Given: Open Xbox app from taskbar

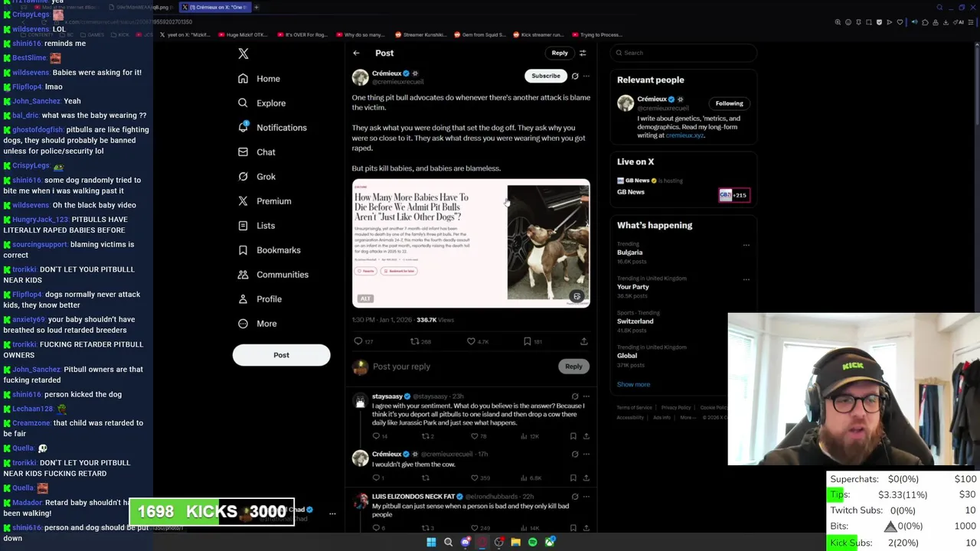Looking at the screenshot, I should click(x=549, y=543).
